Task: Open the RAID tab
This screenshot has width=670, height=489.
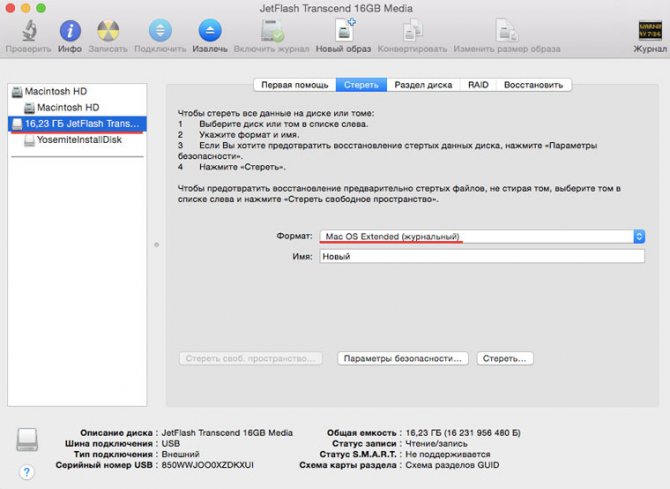Action: (478, 85)
